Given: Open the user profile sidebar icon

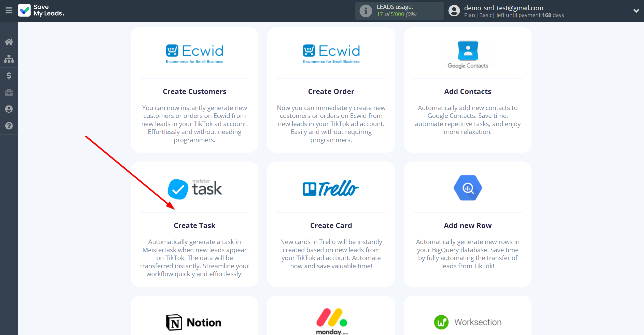Looking at the screenshot, I should 9,109.
